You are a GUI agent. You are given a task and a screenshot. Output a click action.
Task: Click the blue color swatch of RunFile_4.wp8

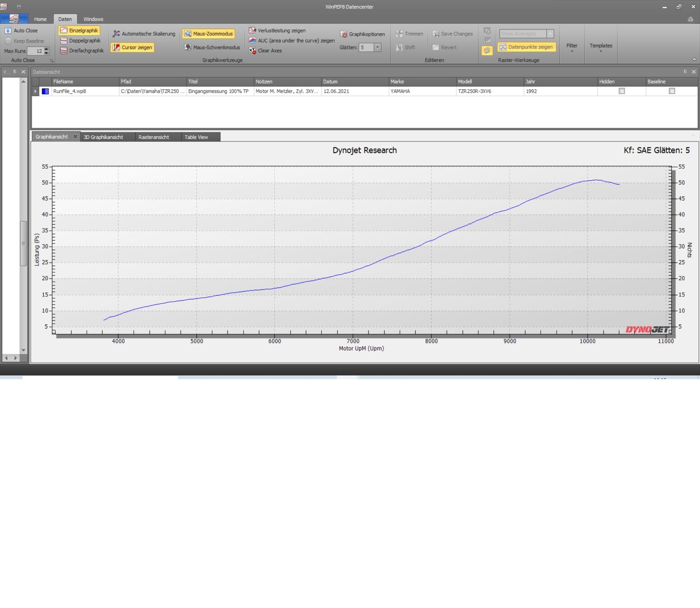click(x=45, y=91)
